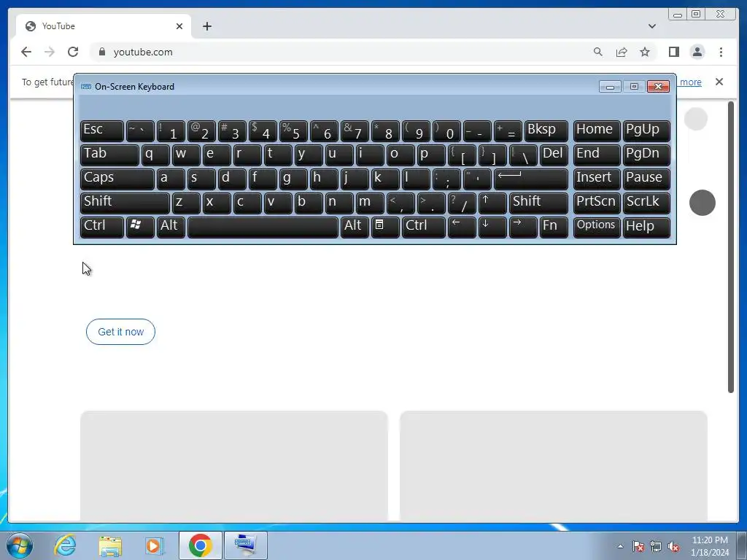Open the Windows Start menu
The width and height of the screenshot is (747, 560).
click(x=19, y=545)
